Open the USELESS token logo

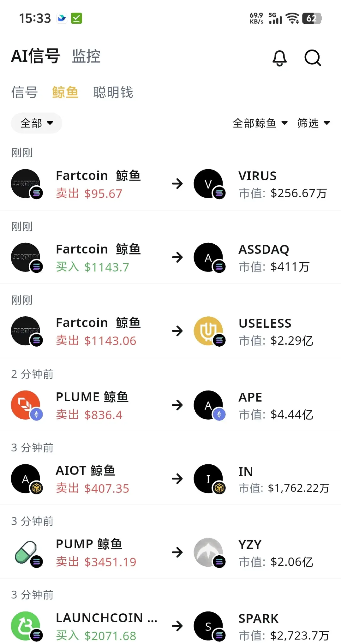(209, 331)
